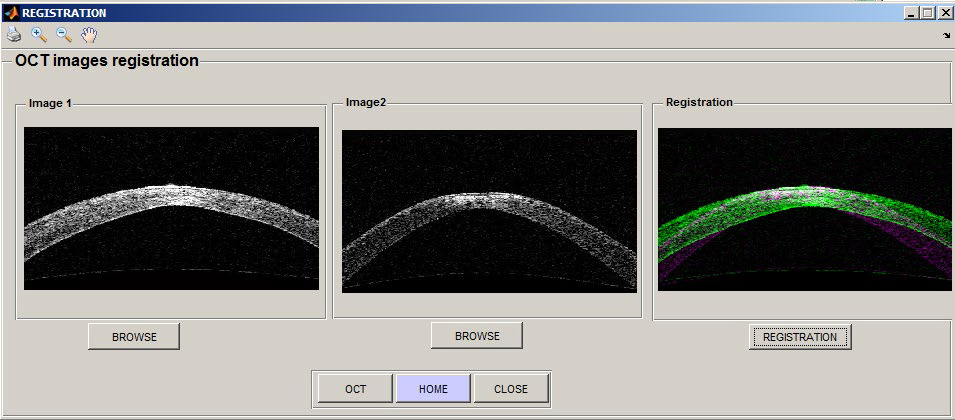955x420 pixels.
Task: Click the green-magenta Registration overlay image
Action: [x=804, y=209]
